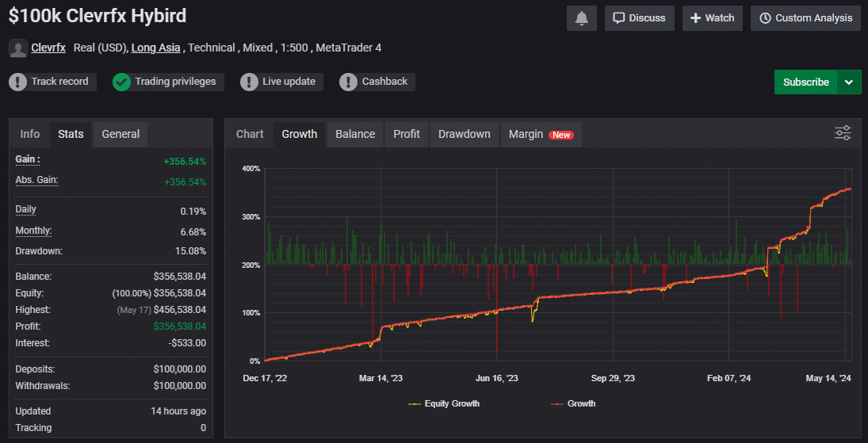
Task: Expand the Subscribe dropdown arrow
Action: [849, 82]
